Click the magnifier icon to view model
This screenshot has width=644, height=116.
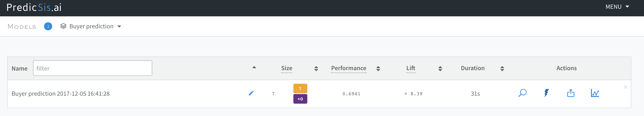pos(522,93)
